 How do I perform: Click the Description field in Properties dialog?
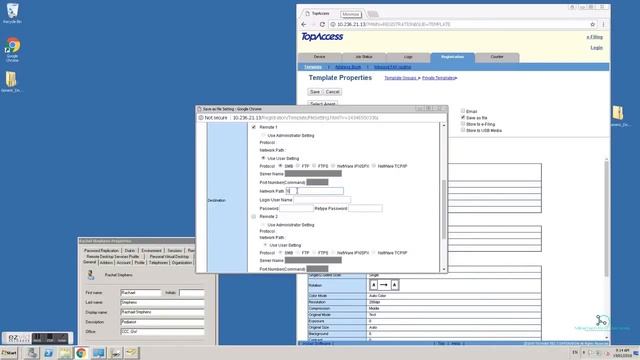[x=162, y=322]
